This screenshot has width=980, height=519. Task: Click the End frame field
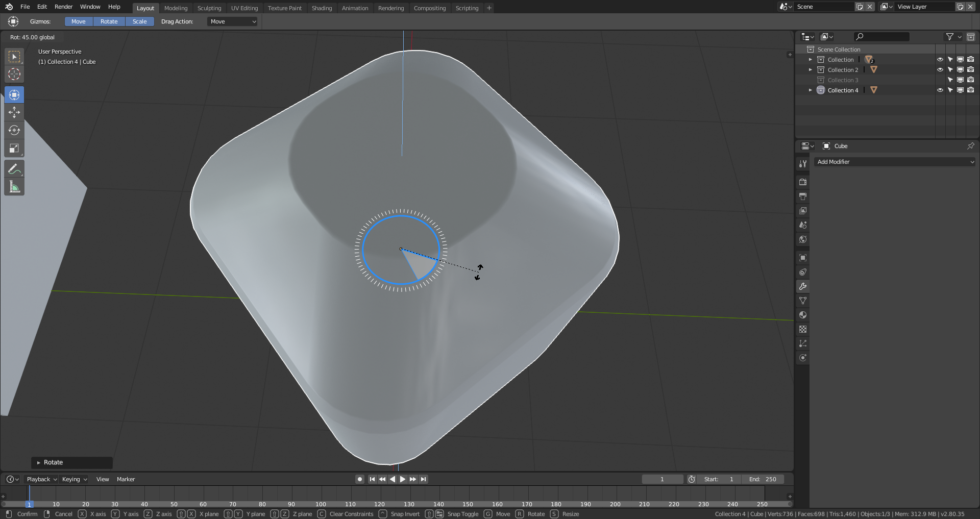(x=763, y=479)
